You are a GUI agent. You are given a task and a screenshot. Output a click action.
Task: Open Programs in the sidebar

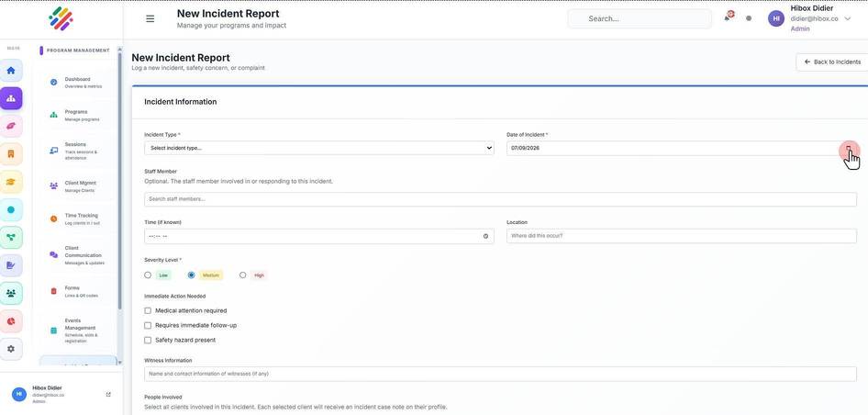tap(79, 116)
